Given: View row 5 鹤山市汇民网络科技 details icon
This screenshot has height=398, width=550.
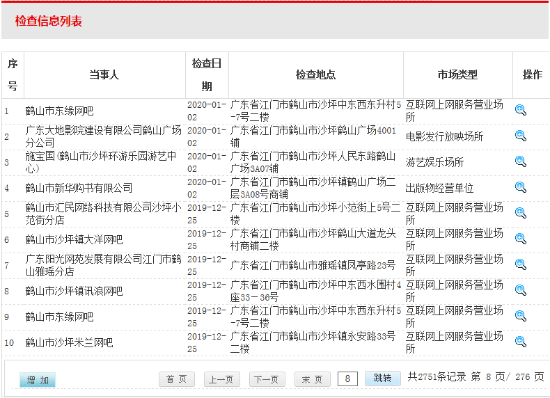Looking at the screenshot, I should [521, 213].
